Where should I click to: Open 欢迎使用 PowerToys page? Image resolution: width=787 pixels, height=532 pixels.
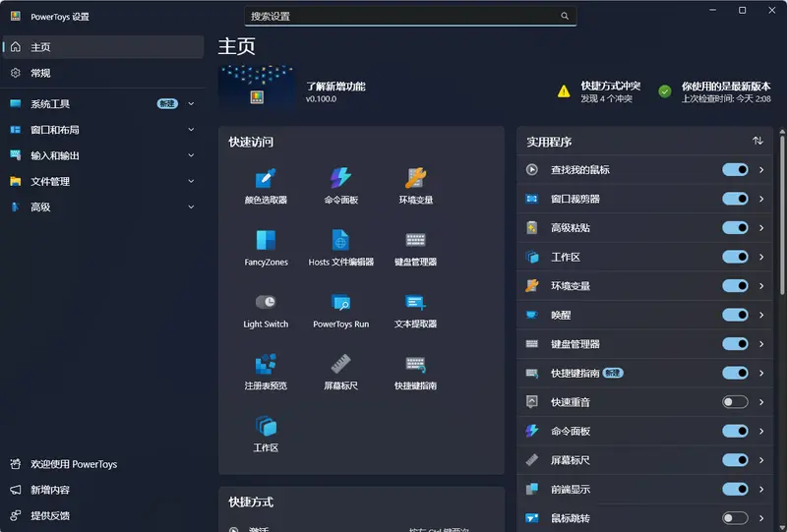[103, 464]
